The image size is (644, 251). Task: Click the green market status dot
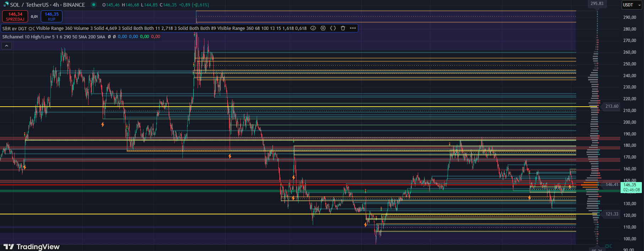[94, 5]
